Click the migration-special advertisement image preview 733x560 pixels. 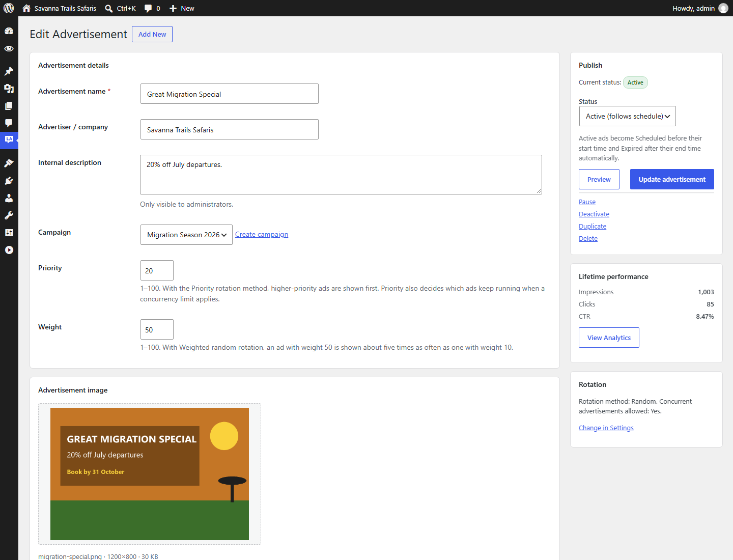(150, 474)
